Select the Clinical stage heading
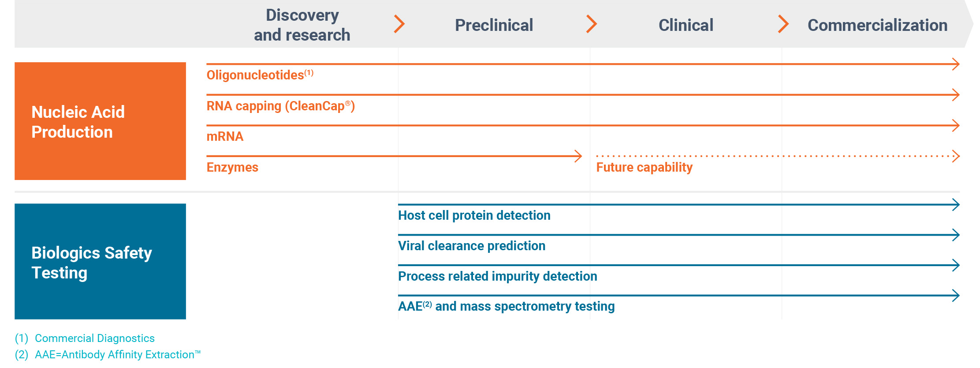980x368 pixels. click(686, 25)
